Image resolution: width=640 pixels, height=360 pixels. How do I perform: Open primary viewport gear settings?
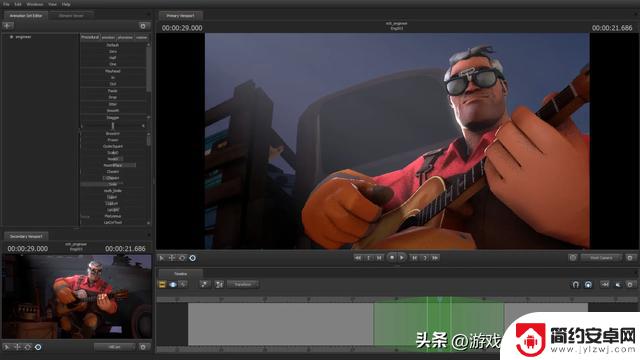(x=630, y=258)
